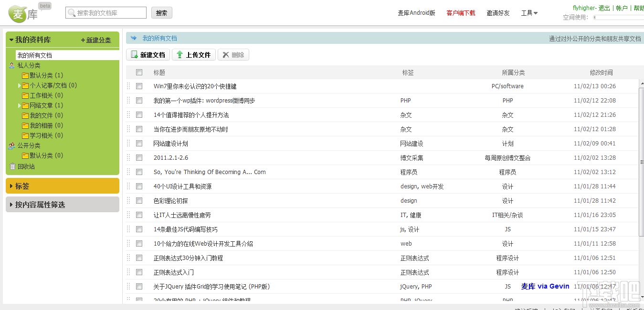Click the 搜索 button
Viewport: 644px width, 310px height.
pos(162,13)
